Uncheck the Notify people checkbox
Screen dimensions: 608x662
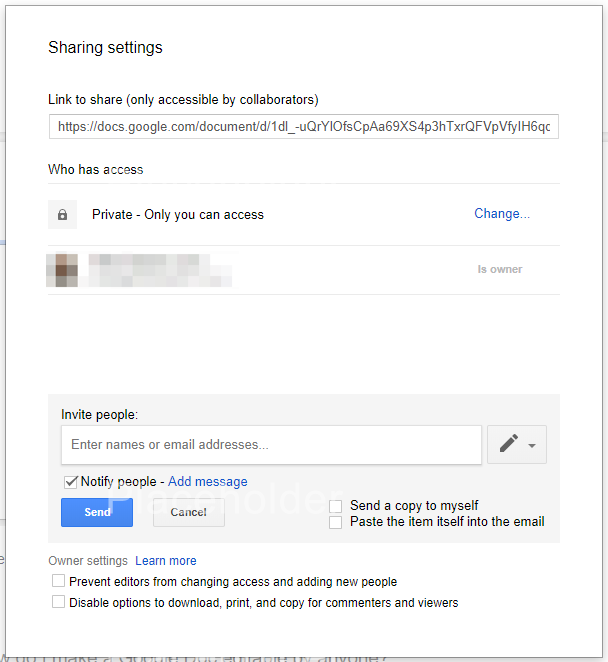click(x=71, y=481)
